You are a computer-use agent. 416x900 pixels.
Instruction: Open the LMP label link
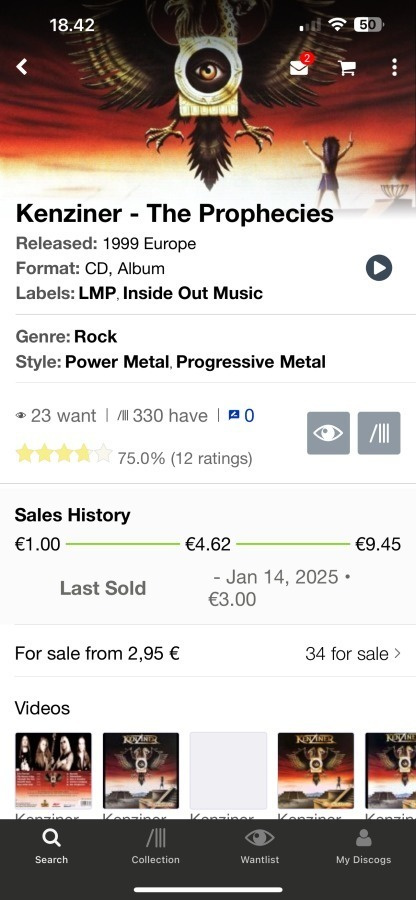(x=98, y=293)
